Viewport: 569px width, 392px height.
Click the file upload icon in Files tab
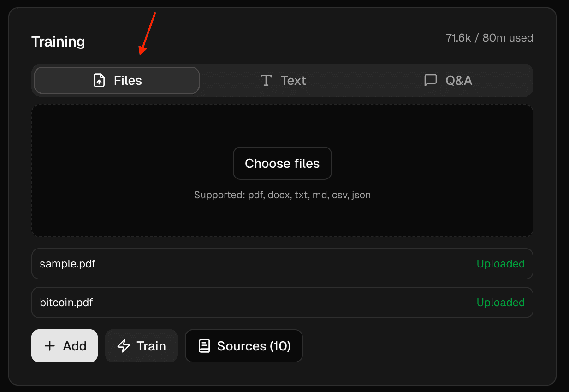point(99,81)
